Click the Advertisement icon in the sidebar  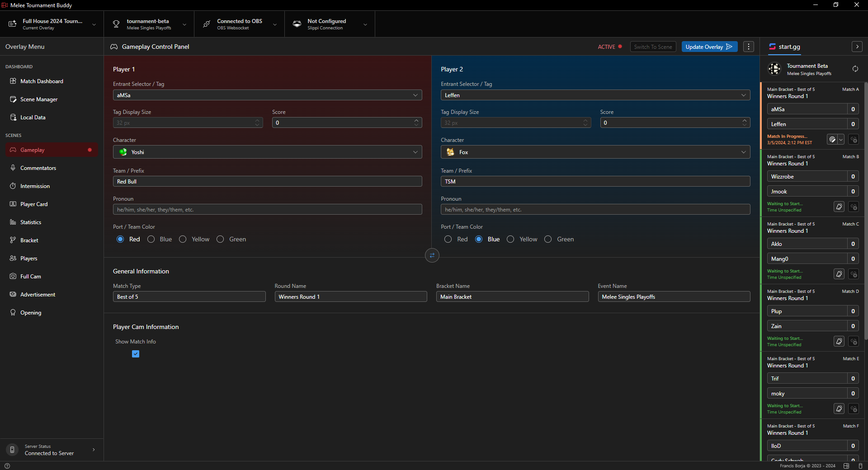pos(13,295)
